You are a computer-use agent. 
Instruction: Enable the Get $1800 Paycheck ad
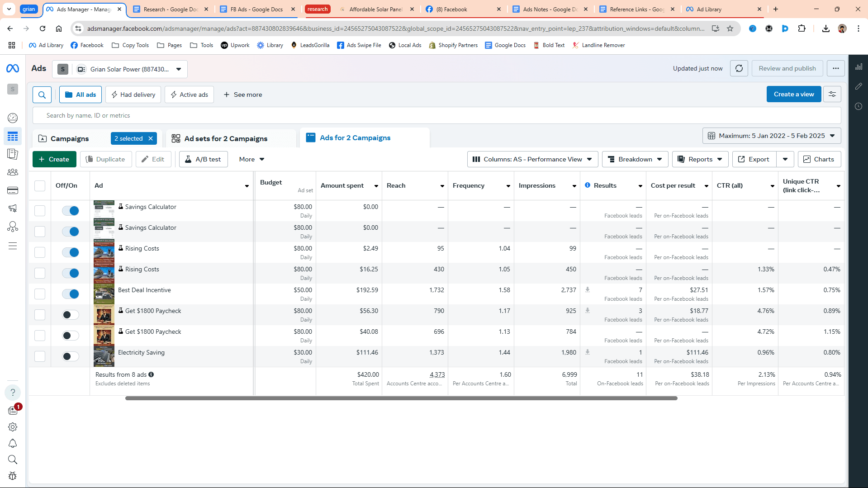[71, 315]
